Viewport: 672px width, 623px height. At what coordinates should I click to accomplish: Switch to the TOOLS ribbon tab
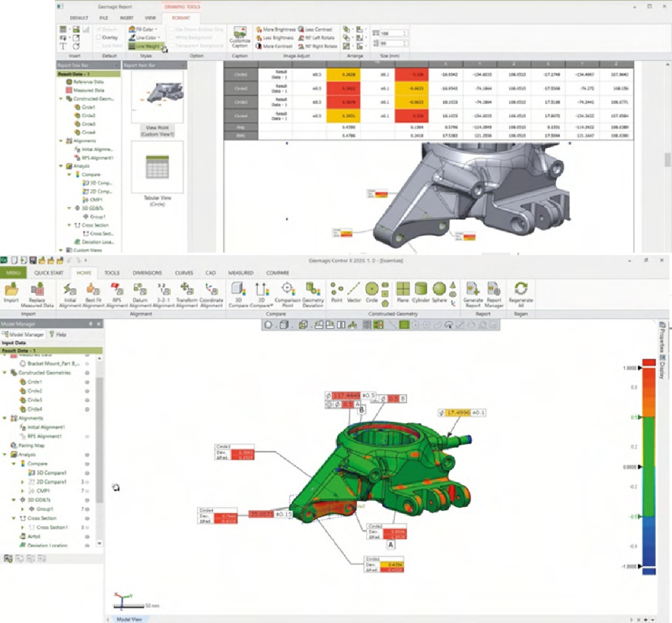click(112, 273)
